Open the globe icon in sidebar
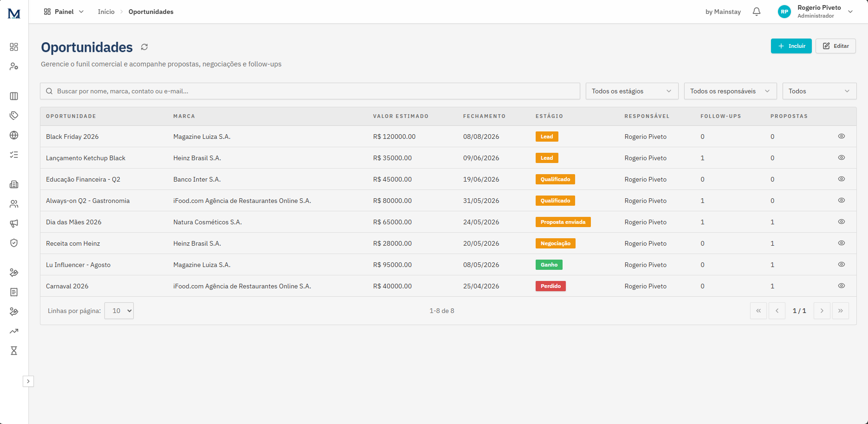The height and width of the screenshot is (424, 868). click(14, 135)
